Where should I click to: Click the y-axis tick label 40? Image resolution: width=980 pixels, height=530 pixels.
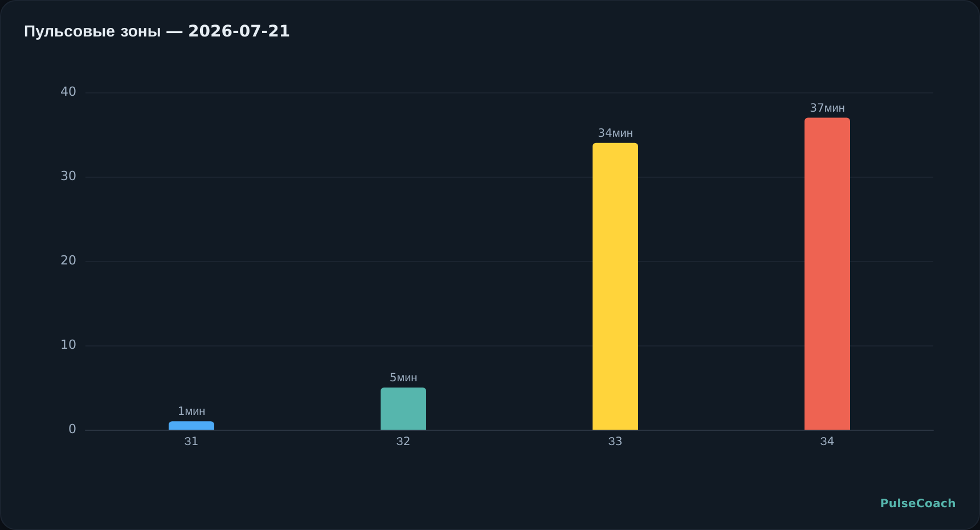[x=68, y=92]
